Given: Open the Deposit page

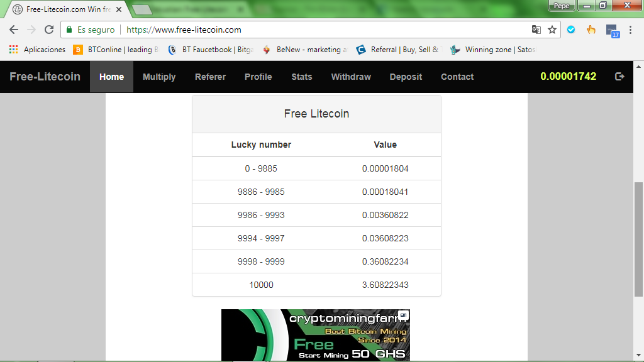Looking at the screenshot, I should 406,77.
